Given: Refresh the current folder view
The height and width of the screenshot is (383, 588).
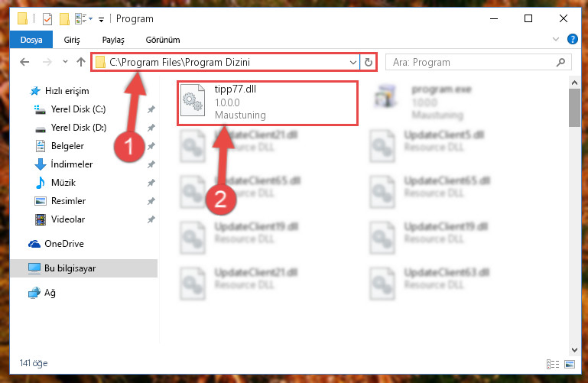Looking at the screenshot, I should (369, 62).
